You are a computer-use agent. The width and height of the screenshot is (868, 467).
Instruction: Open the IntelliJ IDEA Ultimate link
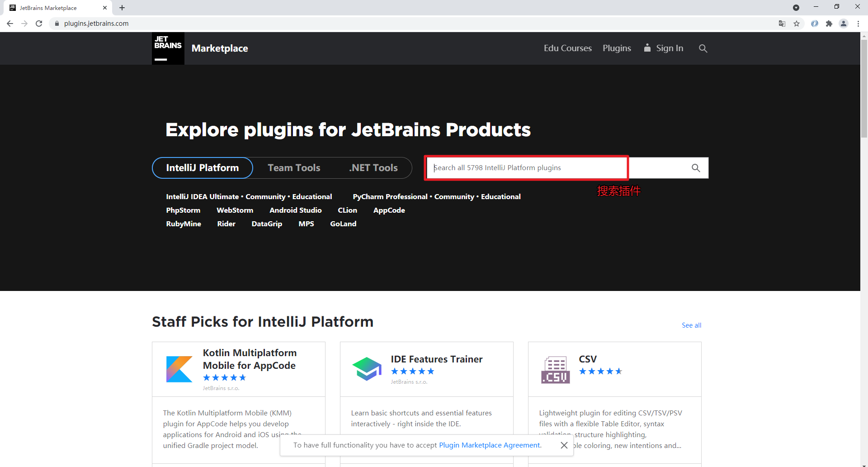point(203,197)
